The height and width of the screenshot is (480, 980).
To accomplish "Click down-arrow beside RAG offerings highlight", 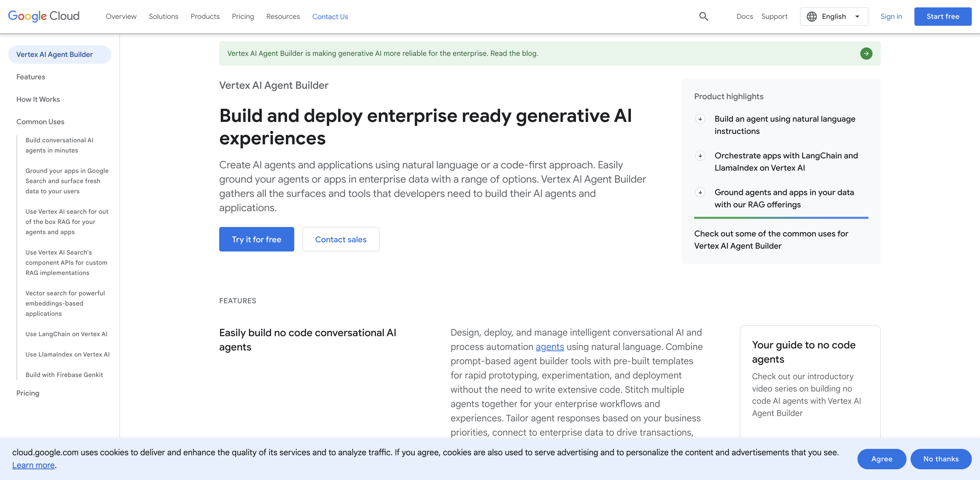I will tap(700, 192).
